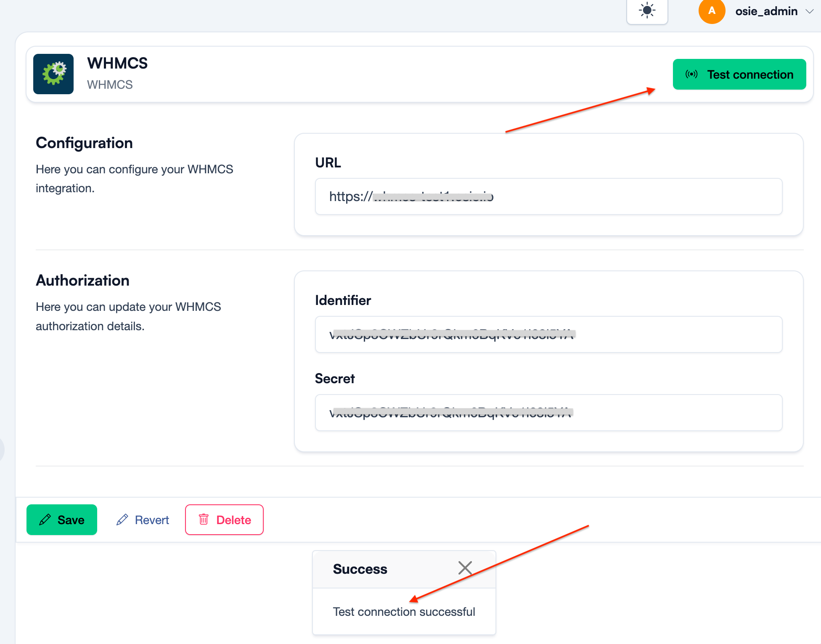Image resolution: width=821 pixels, height=644 pixels.
Task: Click the Identifier field label
Action: click(343, 300)
